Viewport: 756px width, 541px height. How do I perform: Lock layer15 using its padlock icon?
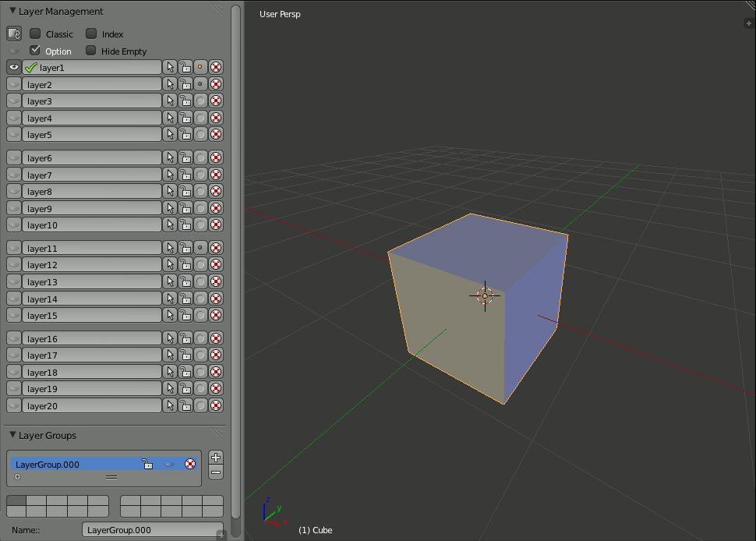pyautogui.click(x=185, y=315)
